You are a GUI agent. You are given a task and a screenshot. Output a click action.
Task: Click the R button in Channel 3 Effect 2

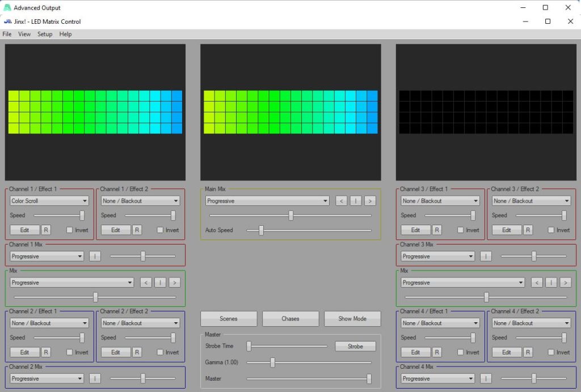[528, 230]
